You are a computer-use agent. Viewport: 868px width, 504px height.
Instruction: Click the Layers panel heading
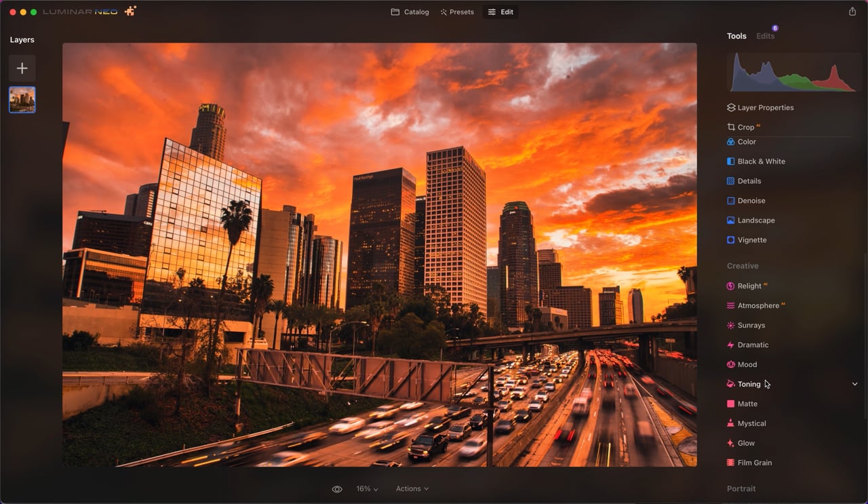(x=22, y=40)
